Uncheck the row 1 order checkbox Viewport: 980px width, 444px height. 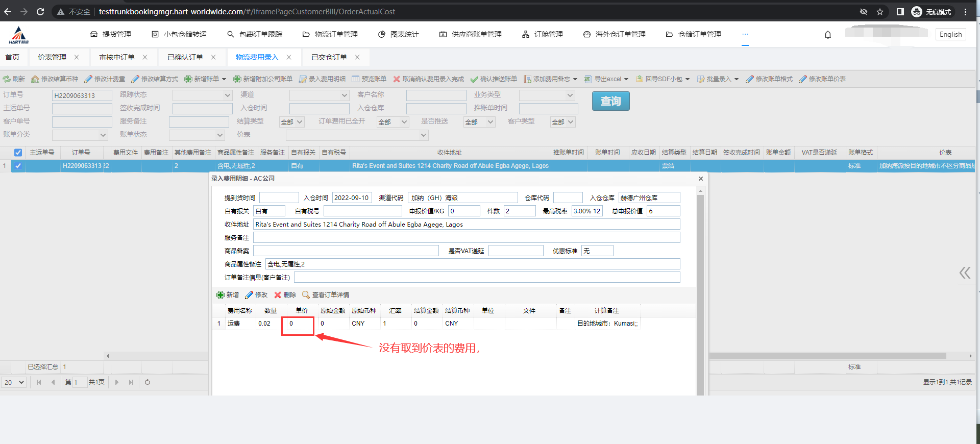18,166
